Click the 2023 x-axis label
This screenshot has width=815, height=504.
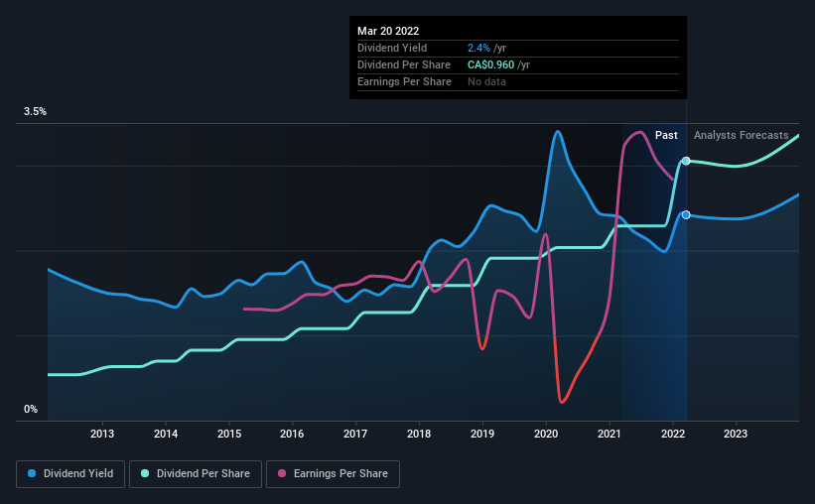pos(736,434)
